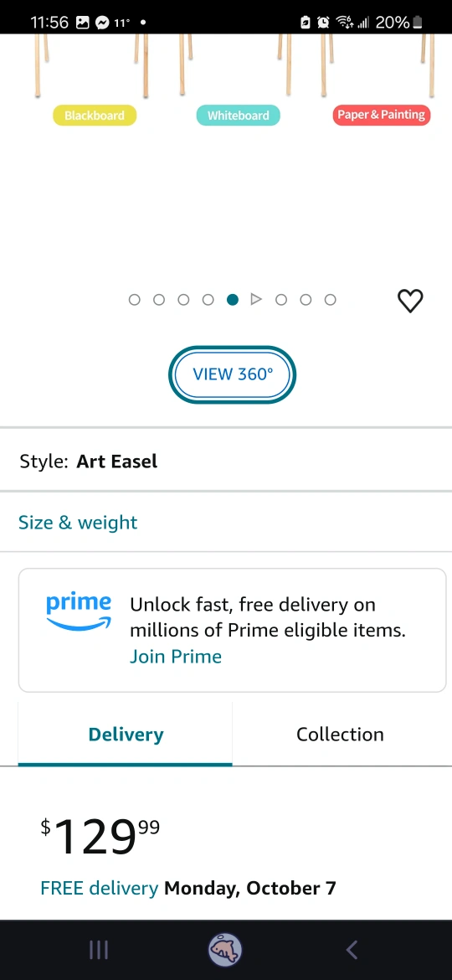Select the fourth image carousel dot
The width and height of the screenshot is (452, 980).
pyautogui.click(x=208, y=300)
